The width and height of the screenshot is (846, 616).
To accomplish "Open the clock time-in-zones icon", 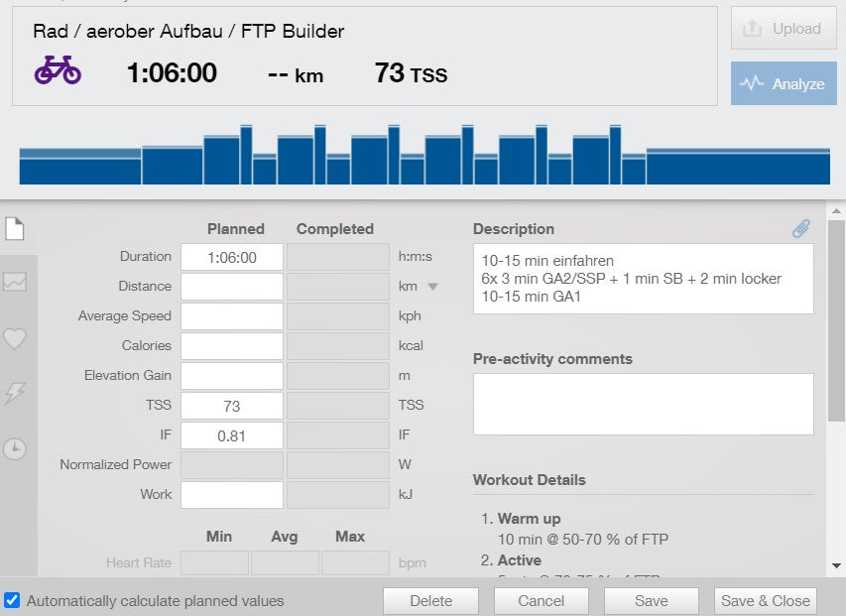I will click(14, 451).
